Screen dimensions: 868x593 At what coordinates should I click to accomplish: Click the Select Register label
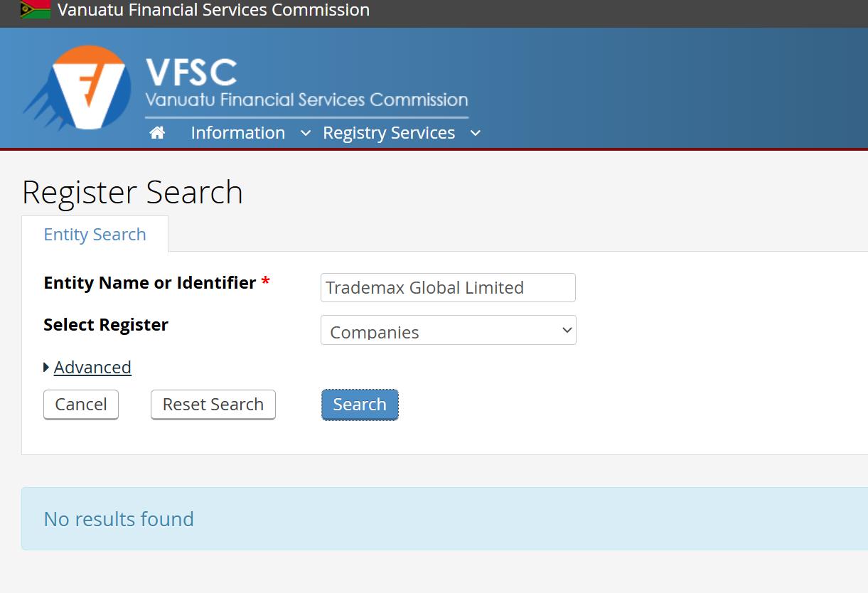coord(106,325)
